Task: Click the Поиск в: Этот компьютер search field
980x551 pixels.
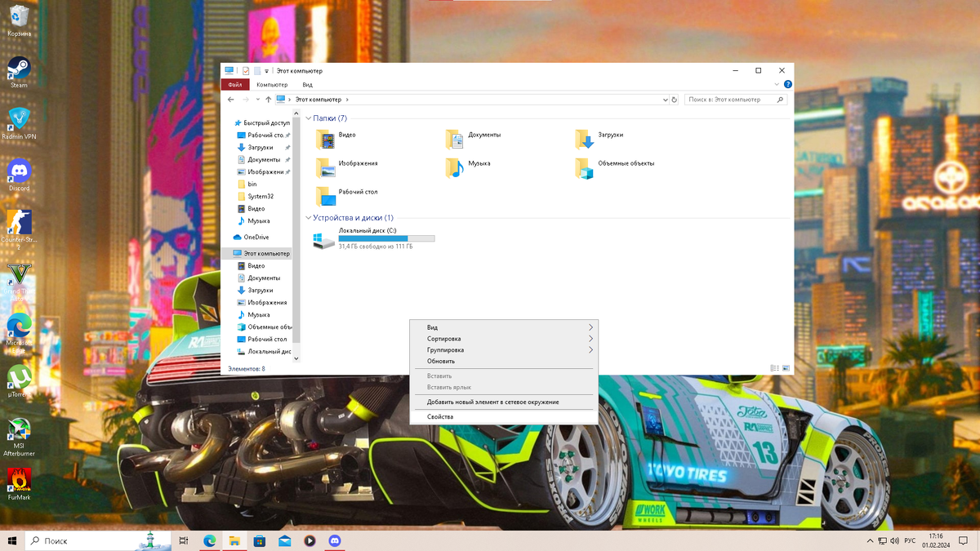Action: [x=737, y=100]
